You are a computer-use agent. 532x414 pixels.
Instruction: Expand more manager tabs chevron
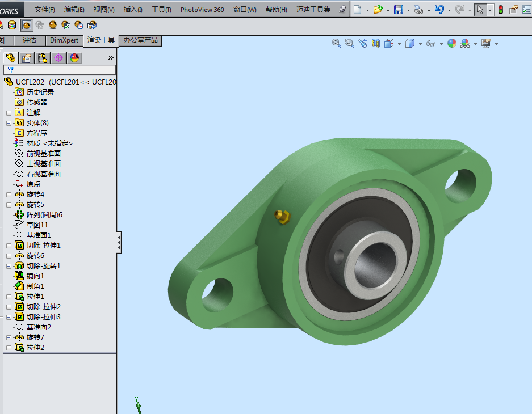tap(111, 58)
